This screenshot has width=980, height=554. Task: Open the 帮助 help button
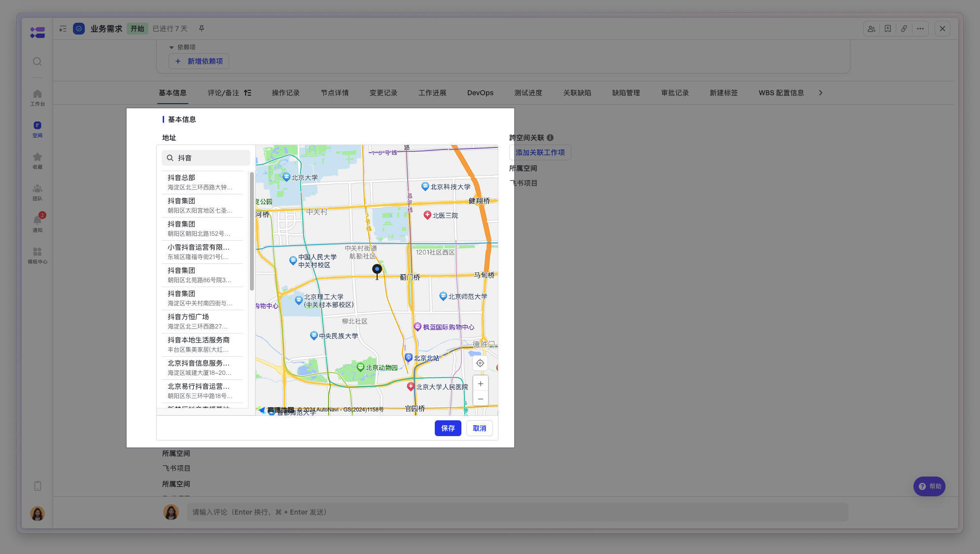(930, 486)
